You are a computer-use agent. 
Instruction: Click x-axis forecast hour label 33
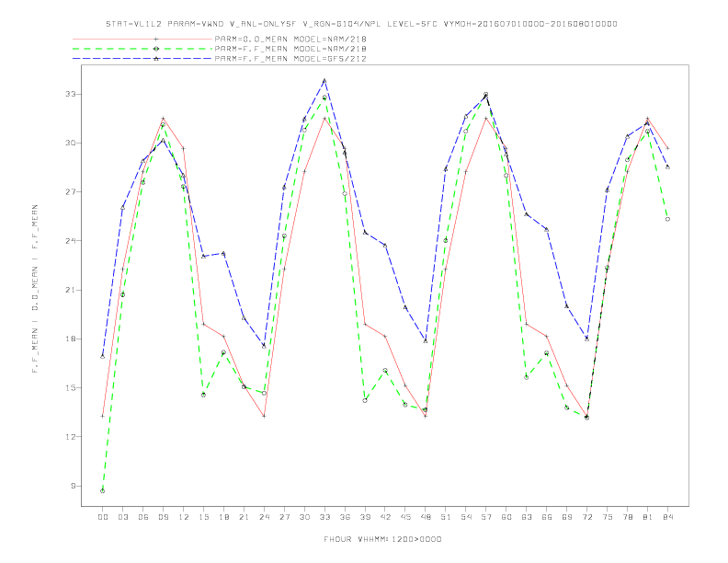pos(324,517)
